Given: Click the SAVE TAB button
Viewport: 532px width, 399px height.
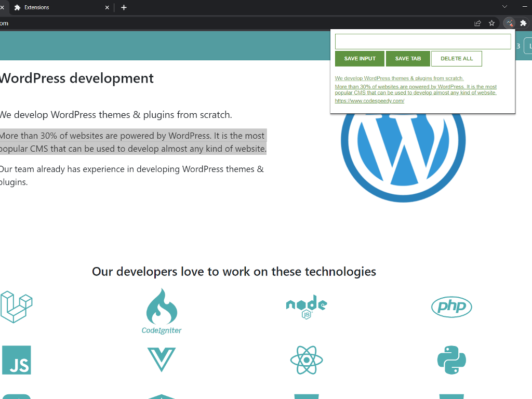Looking at the screenshot, I should pyautogui.click(x=408, y=59).
